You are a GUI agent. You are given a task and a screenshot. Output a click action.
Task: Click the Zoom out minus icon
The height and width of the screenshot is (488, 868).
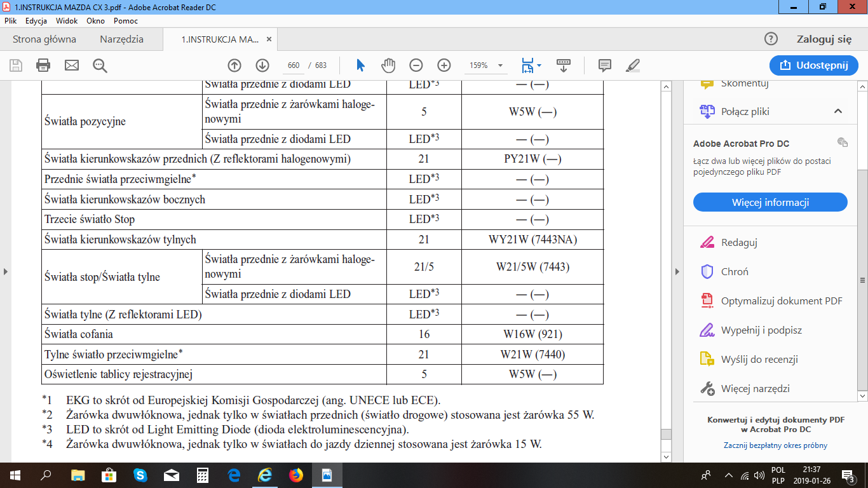coord(416,65)
